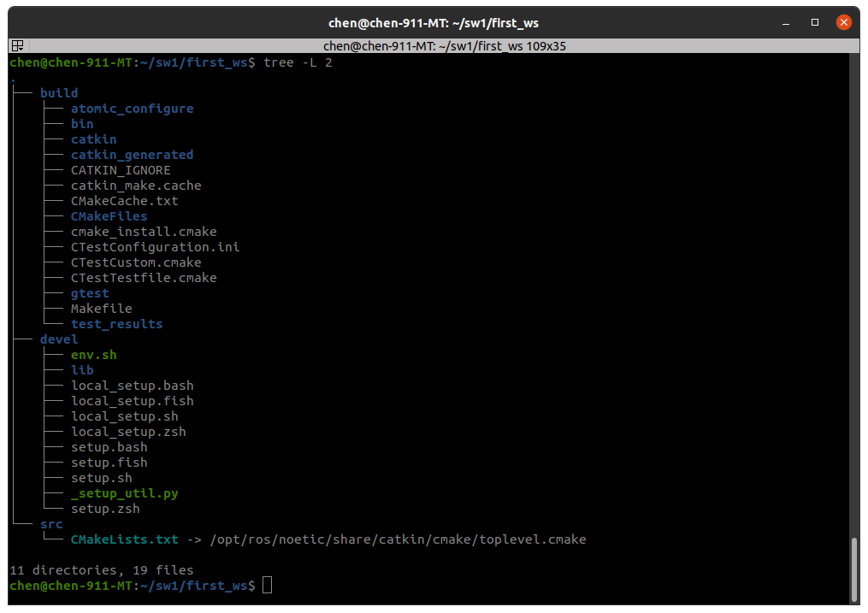Select the 'devel' directory name

click(59, 339)
